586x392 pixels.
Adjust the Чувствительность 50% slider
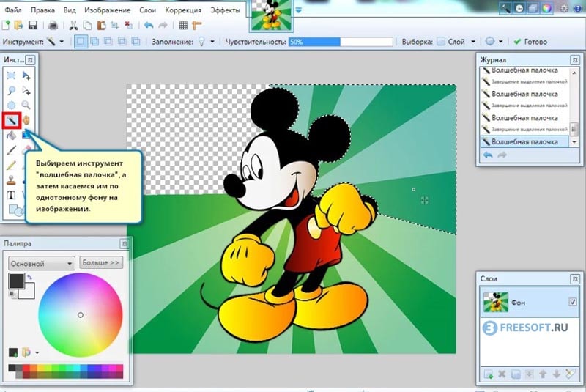(x=341, y=42)
